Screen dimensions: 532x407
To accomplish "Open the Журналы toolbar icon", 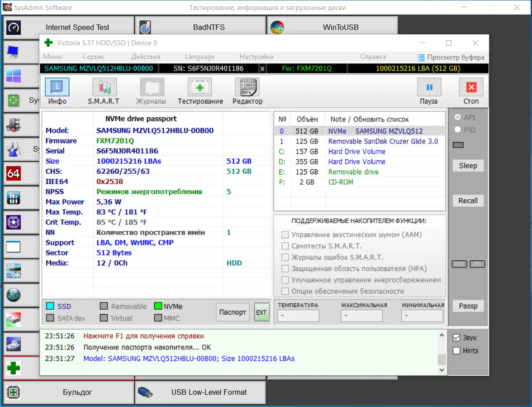I will coord(152,87).
